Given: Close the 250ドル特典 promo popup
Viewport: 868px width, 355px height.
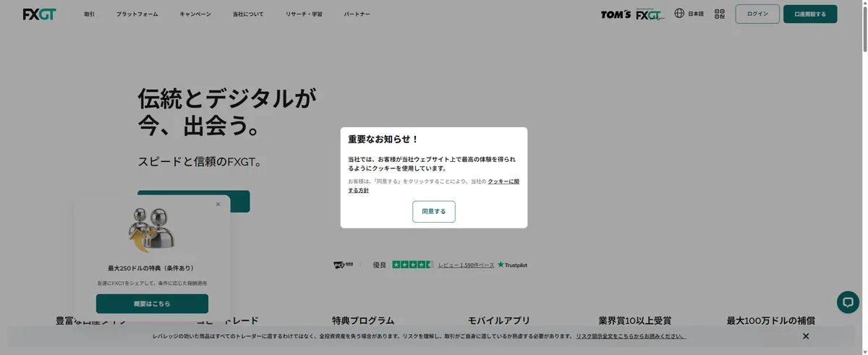Looking at the screenshot, I should pos(218,204).
